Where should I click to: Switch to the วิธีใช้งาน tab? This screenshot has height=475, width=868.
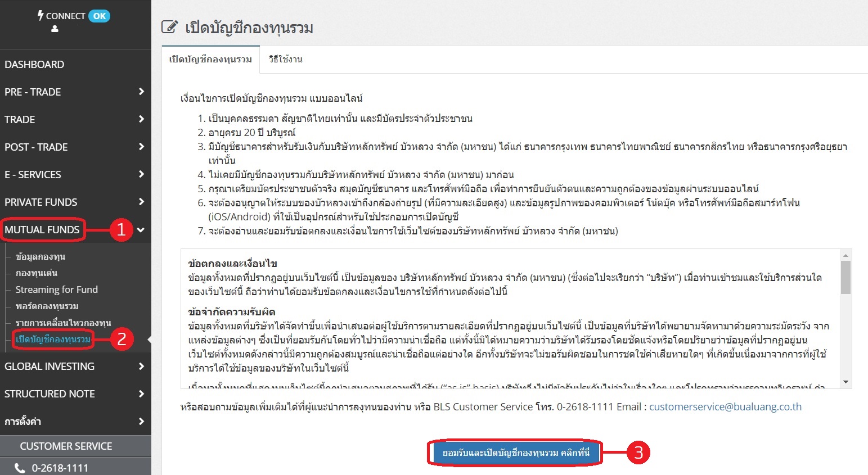coord(285,60)
